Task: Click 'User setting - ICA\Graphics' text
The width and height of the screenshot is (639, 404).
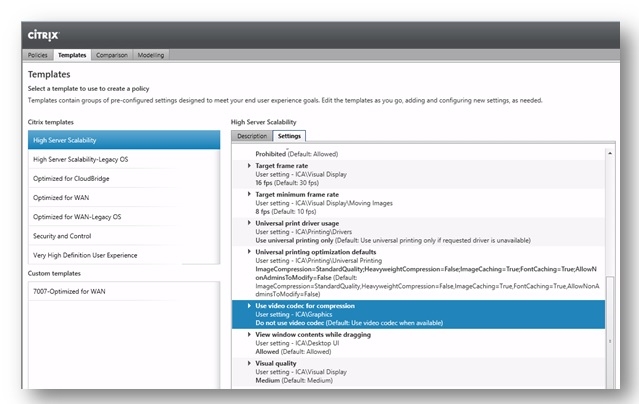Action: pyautogui.click(x=293, y=314)
